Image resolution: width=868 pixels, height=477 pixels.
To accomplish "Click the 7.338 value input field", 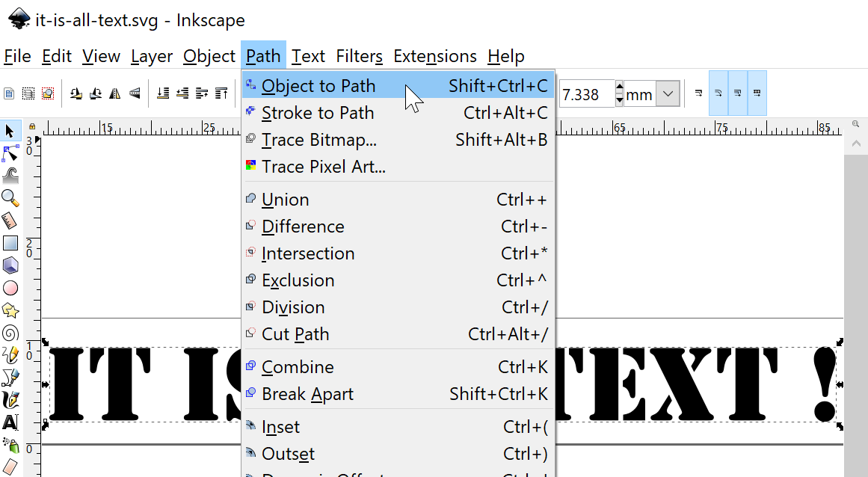I will tap(587, 95).
